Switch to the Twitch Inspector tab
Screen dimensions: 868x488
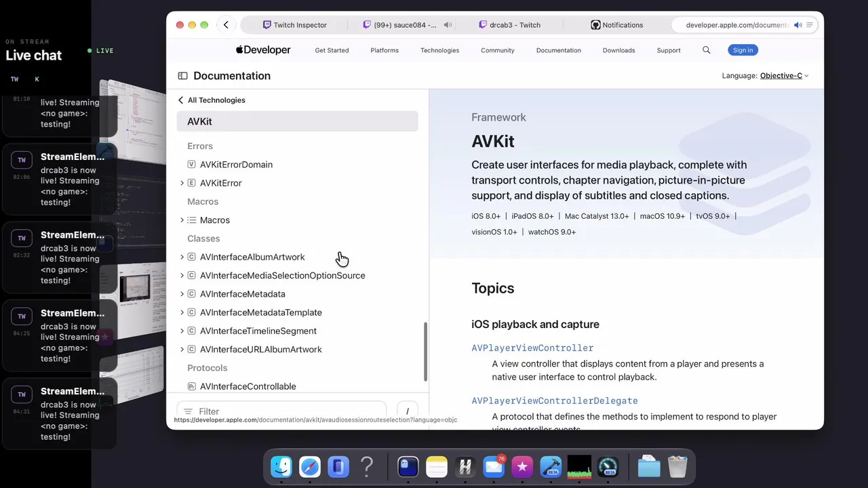tap(294, 25)
